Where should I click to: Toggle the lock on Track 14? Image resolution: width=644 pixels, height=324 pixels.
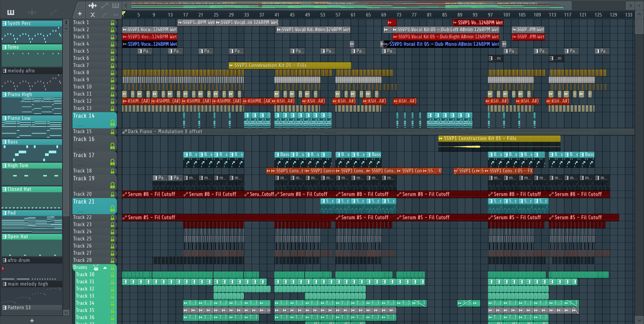point(112,123)
